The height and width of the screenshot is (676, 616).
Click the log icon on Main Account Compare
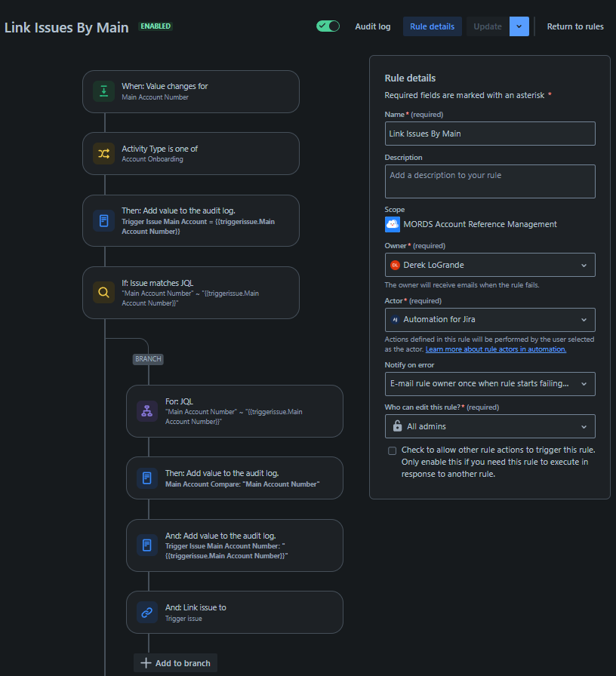point(147,478)
